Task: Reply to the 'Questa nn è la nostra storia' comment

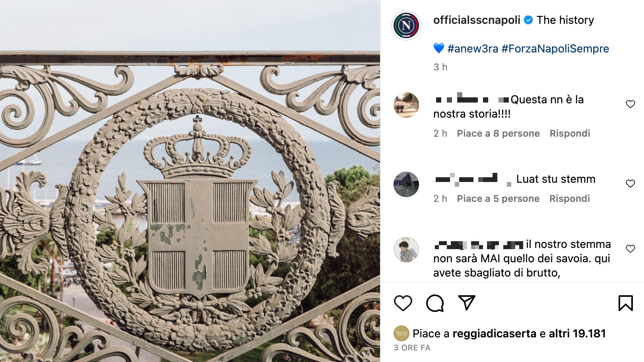Action: click(570, 134)
